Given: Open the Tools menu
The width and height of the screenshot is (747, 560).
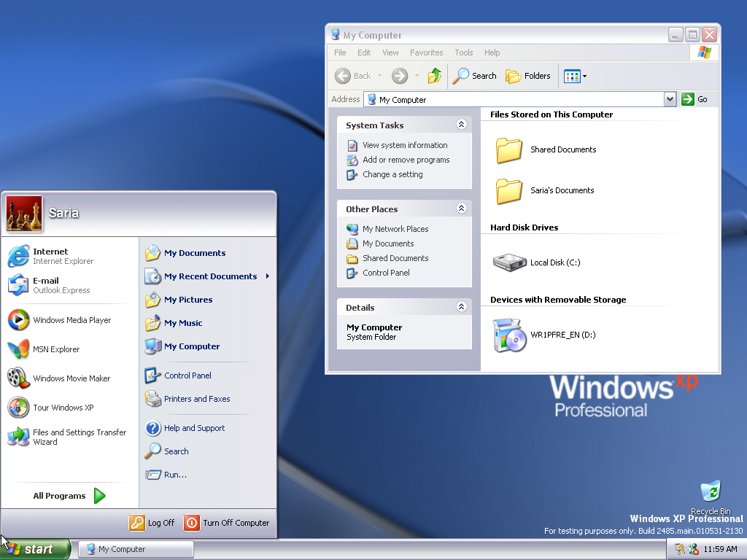Looking at the screenshot, I should [464, 52].
